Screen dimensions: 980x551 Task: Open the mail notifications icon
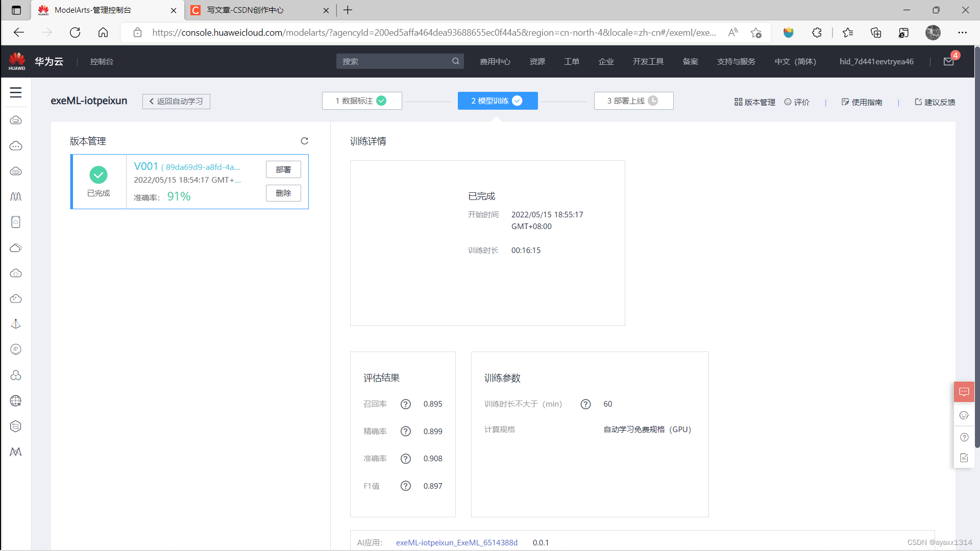(948, 62)
